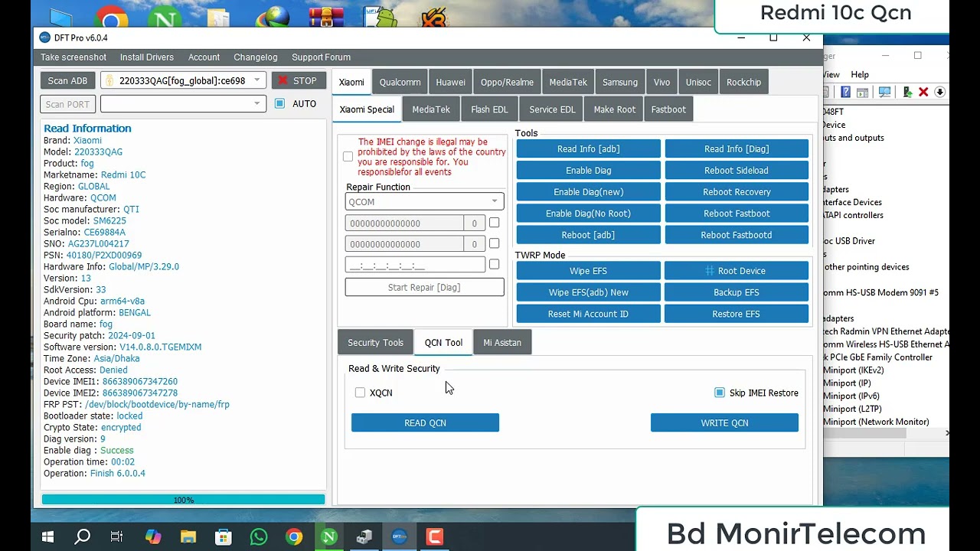
Task: Click Enable Diag button
Action: point(588,171)
